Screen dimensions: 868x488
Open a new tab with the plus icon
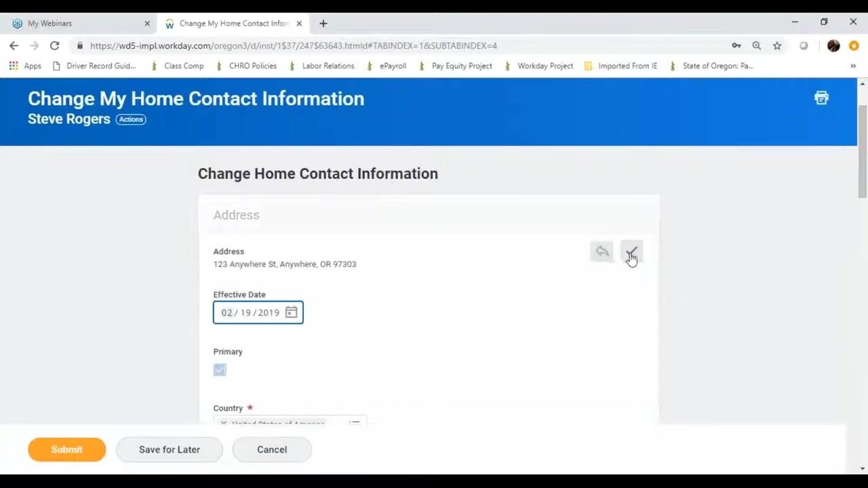[x=323, y=23]
